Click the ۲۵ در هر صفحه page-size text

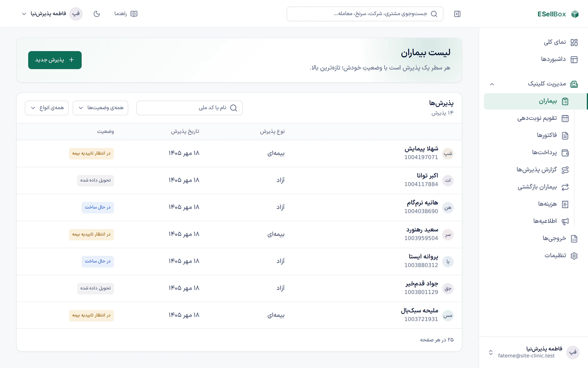click(437, 340)
